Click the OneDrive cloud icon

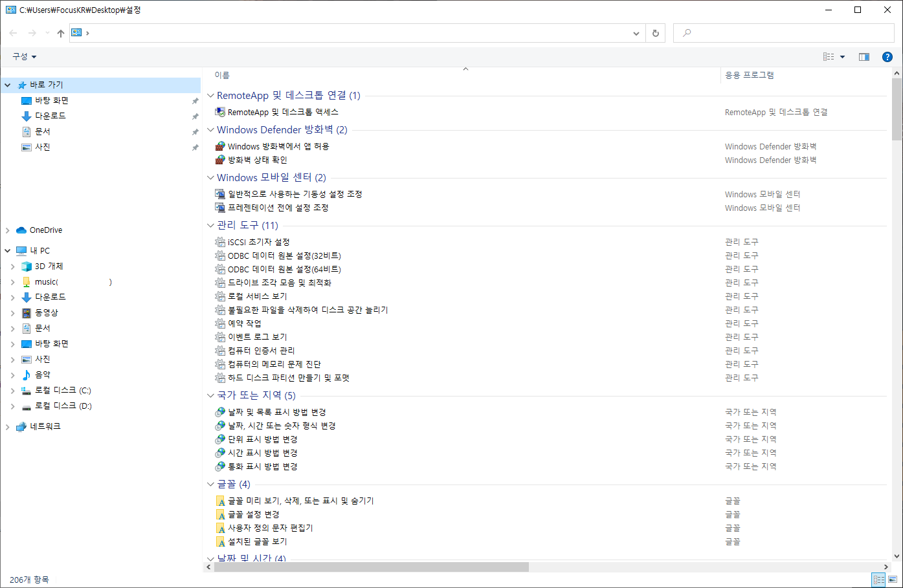(21, 230)
